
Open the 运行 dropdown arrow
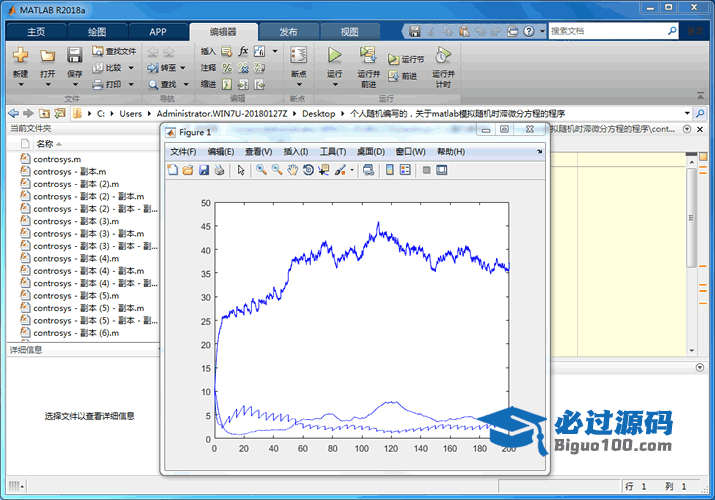point(335,84)
